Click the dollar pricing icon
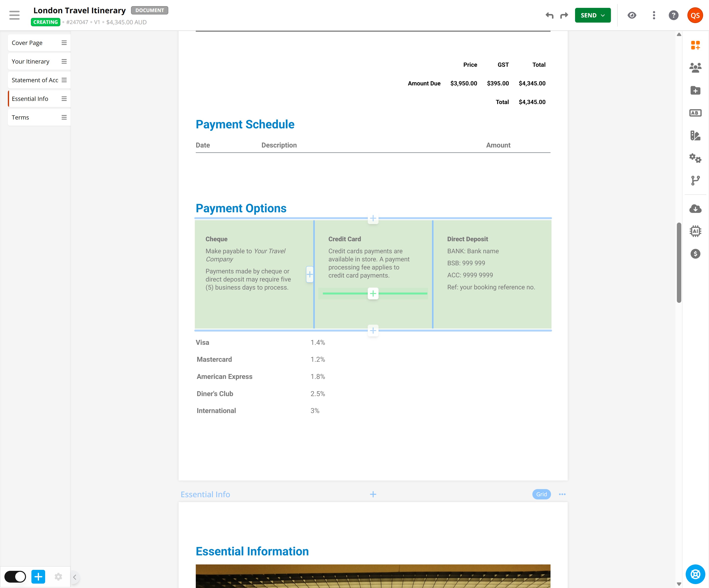Screen dimensions: 709x588 [x=695, y=254]
